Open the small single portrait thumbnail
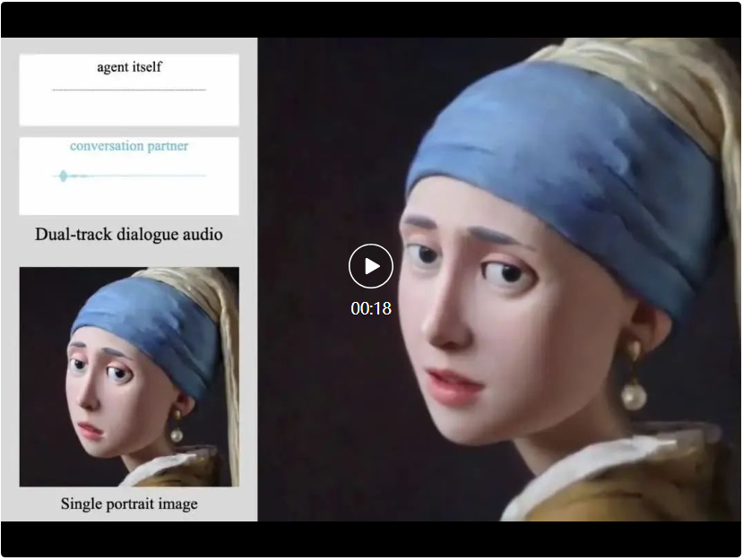Screen dimensions: 743x560 tap(129, 376)
